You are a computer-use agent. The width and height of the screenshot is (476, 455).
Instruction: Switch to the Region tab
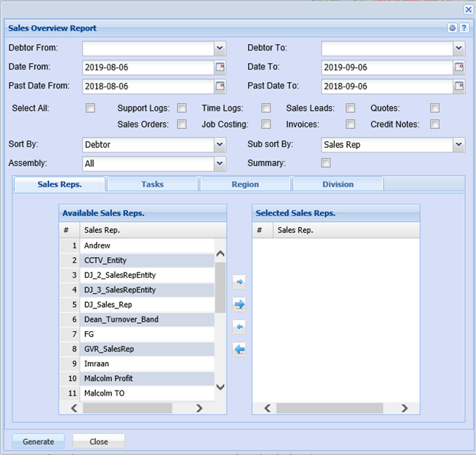click(245, 185)
